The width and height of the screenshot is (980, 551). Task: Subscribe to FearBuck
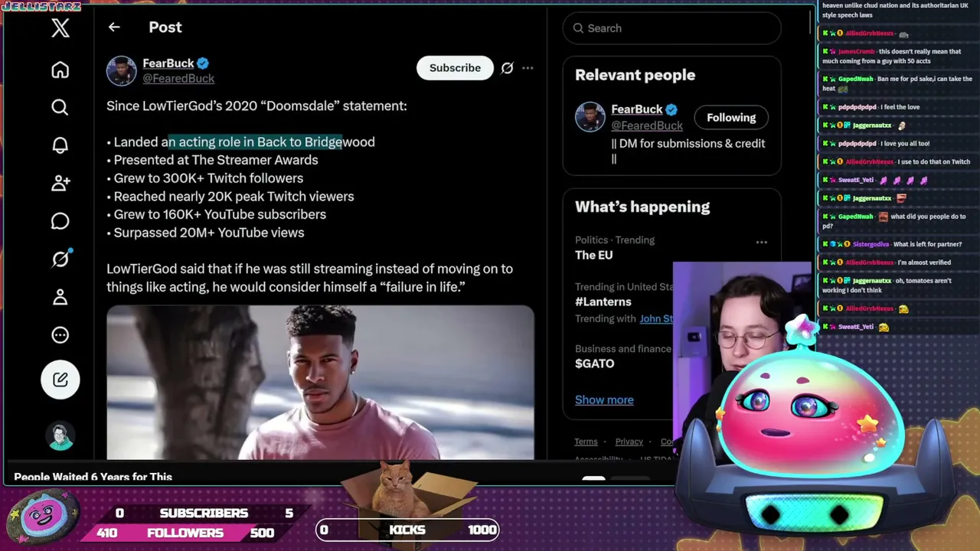point(455,68)
